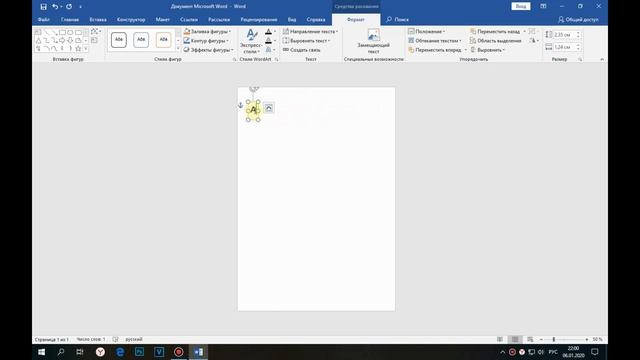Open the Контур фигуры dropdown
The height and width of the screenshot is (360, 640).
[x=206, y=41]
